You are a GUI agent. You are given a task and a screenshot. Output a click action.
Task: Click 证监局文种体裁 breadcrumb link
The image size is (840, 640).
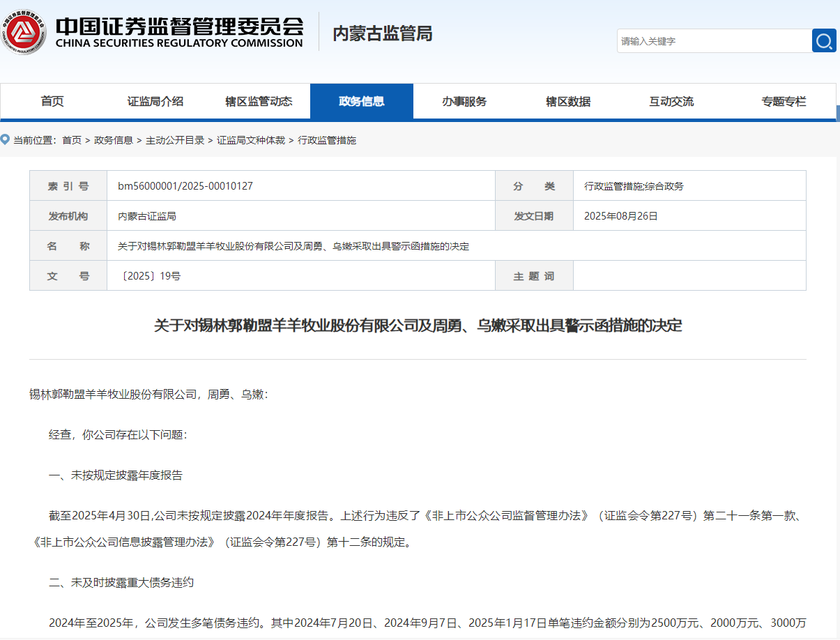[251, 140]
